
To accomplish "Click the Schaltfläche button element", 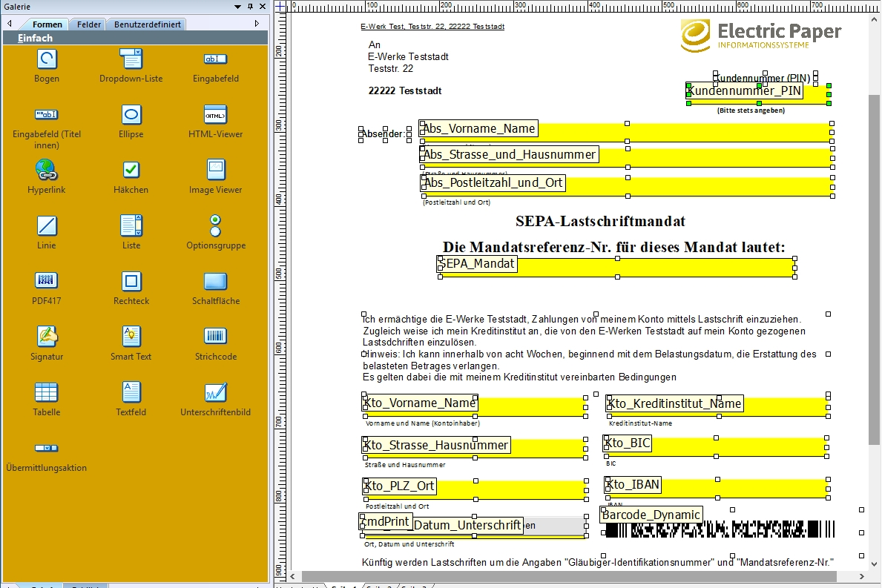I will point(215,281).
